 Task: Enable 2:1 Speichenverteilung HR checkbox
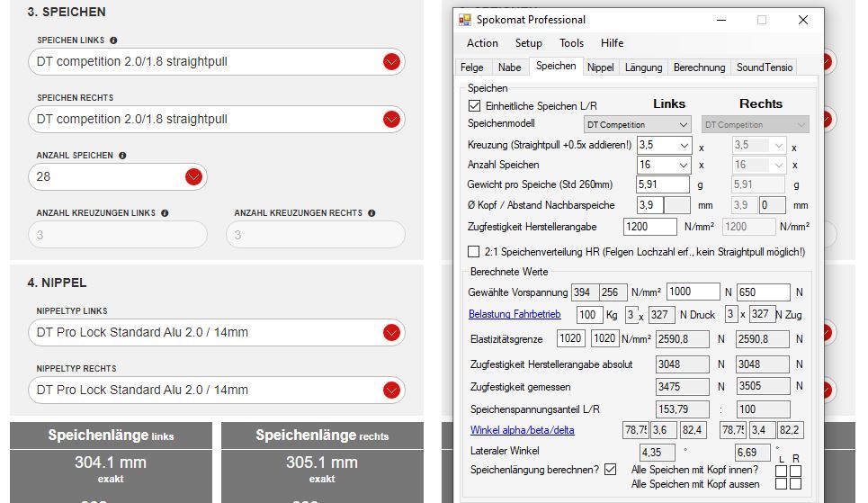point(473,252)
